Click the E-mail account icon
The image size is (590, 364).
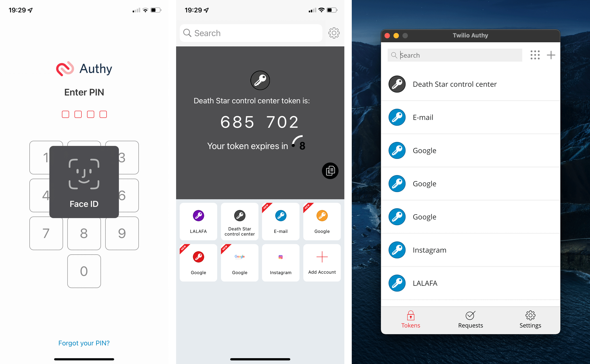(x=280, y=216)
